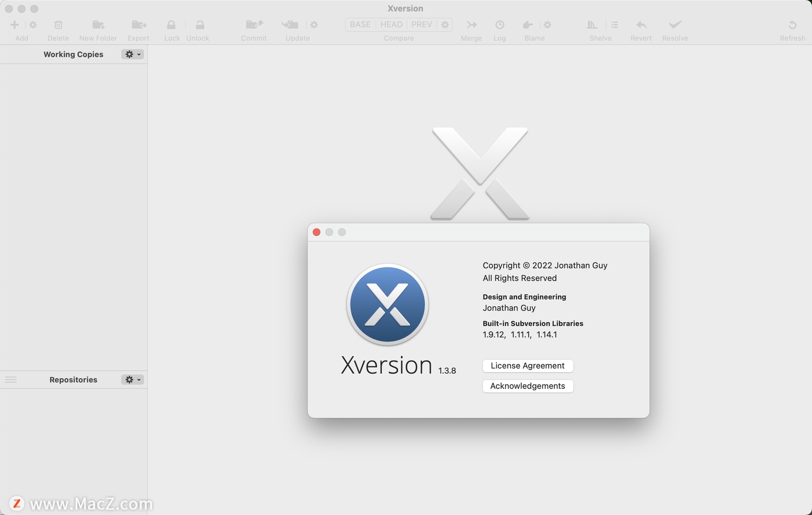
Task: Click the Built-in Subversion Libraries heading
Action: point(533,323)
